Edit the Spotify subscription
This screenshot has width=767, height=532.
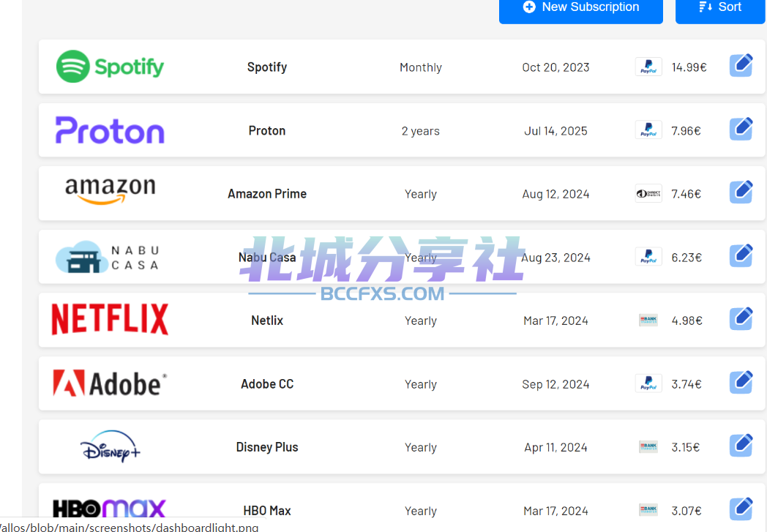click(x=741, y=66)
